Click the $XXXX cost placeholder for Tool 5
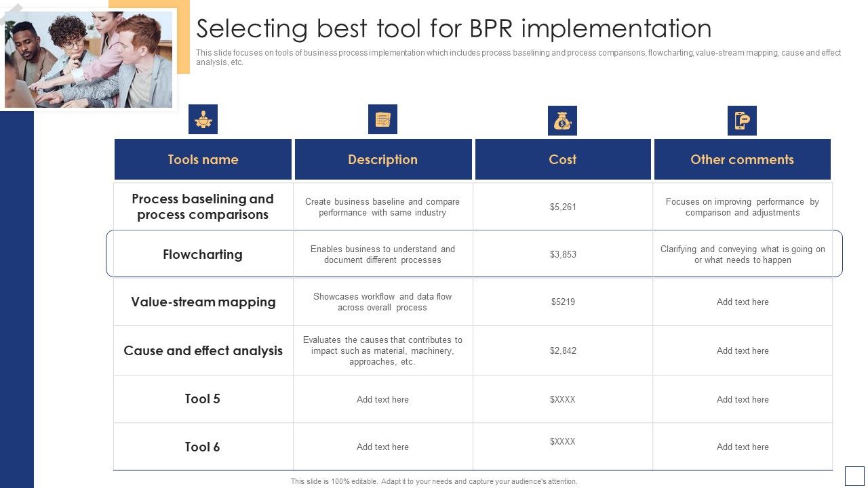 [x=563, y=399]
